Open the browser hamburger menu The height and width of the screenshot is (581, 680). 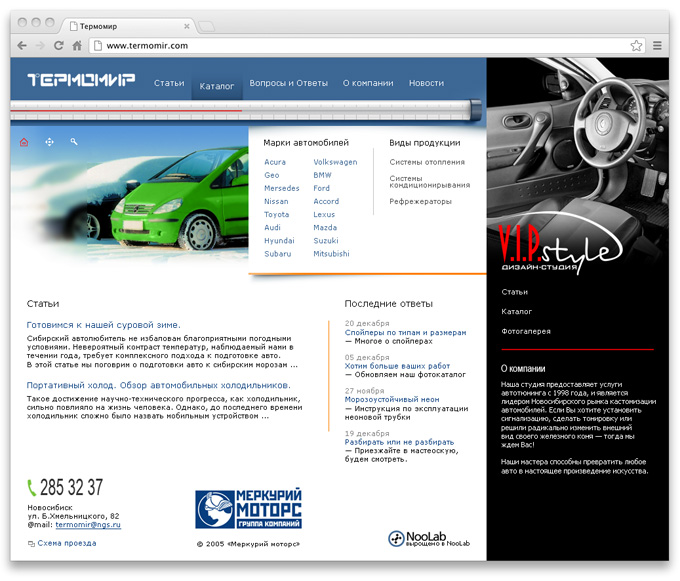pyautogui.click(x=657, y=45)
